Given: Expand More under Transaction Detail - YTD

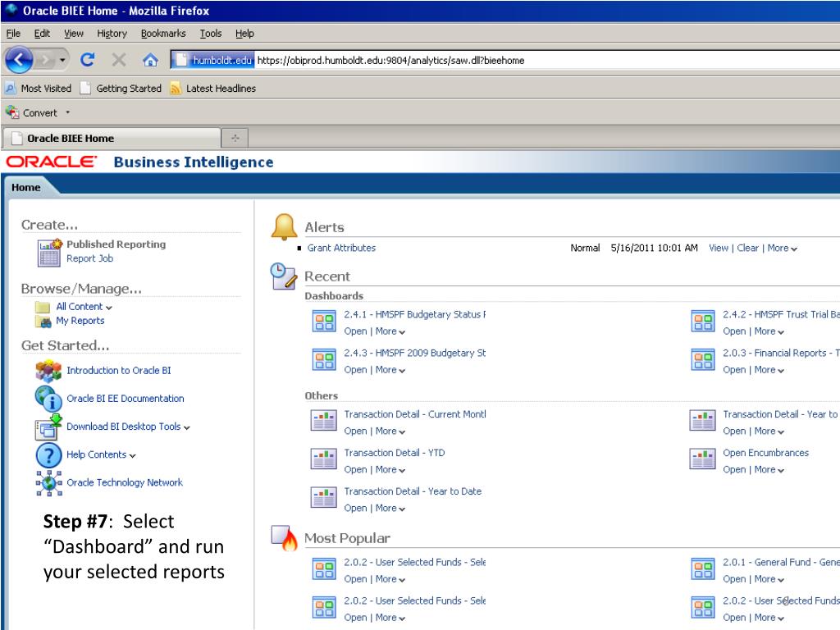Looking at the screenshot, I should (390, 470).
